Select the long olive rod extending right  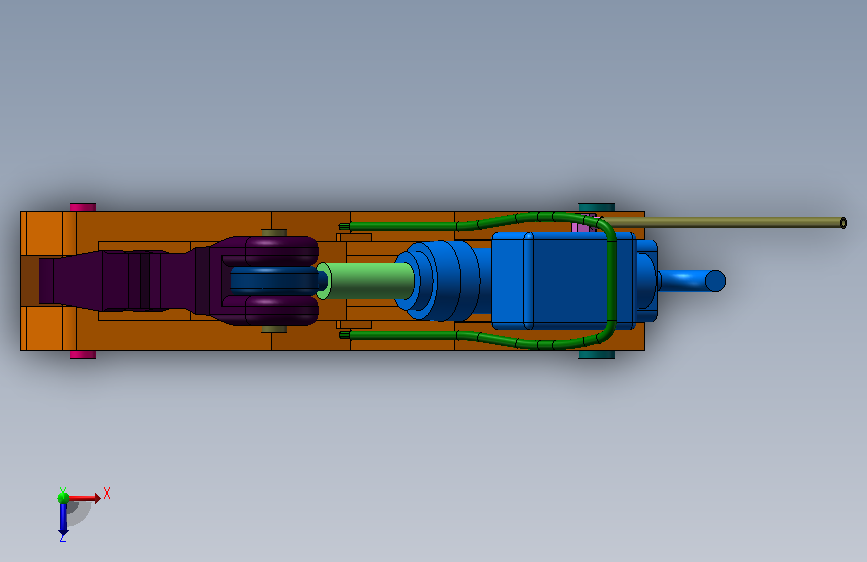point(724,222)
